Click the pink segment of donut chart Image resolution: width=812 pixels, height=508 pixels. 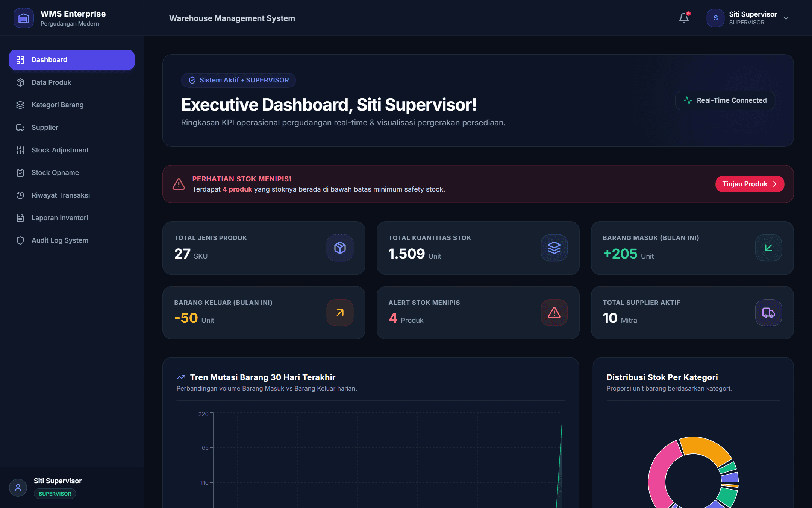click(659, 476)
